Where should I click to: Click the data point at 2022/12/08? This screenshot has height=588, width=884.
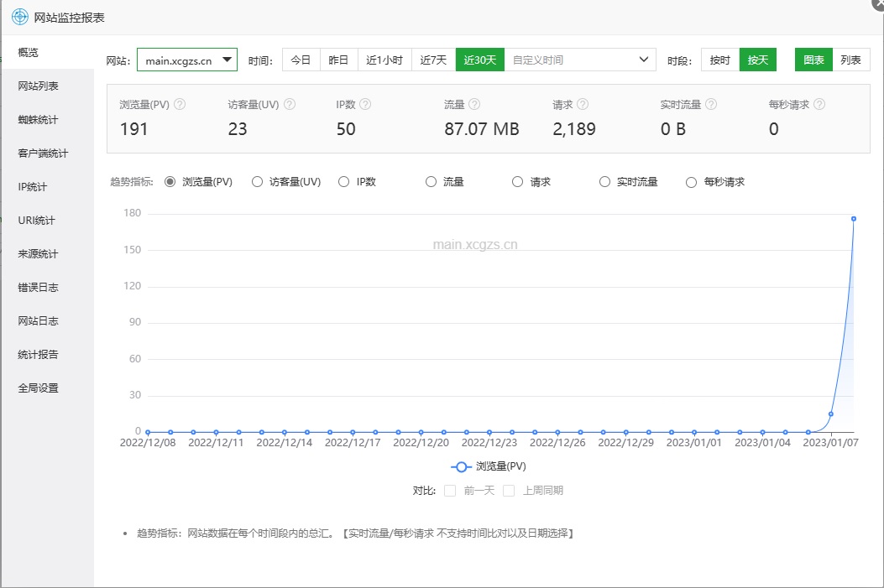coord(148,432)
